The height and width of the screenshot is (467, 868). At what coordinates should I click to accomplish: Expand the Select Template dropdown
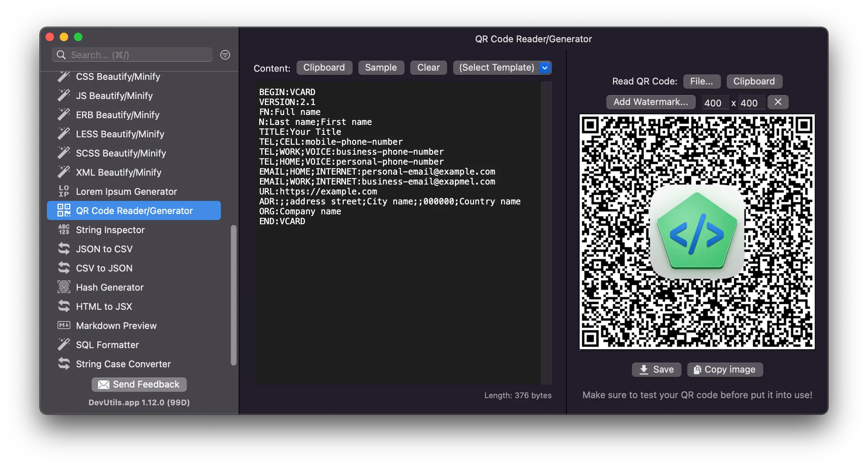[x=502, y=67]
